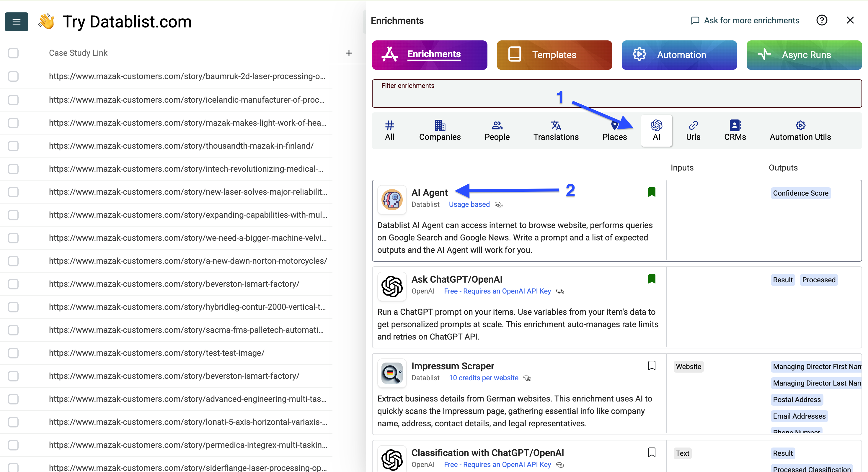Viewport: 868px width, 472px height.
Task: Click the permedica-integrex-multi-taskin URL cell
Action: 188,445
